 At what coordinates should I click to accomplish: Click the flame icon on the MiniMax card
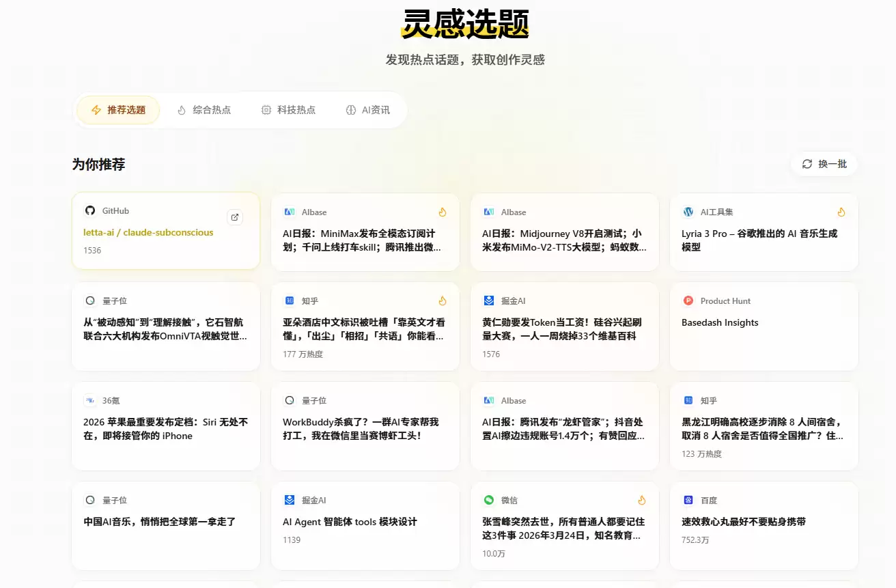click(x=443, y=212)
